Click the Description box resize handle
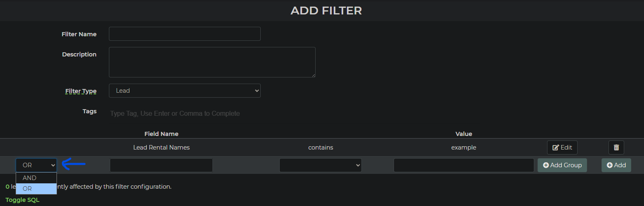644x206 pixels. pyautogui.click(x=314, y=75)
